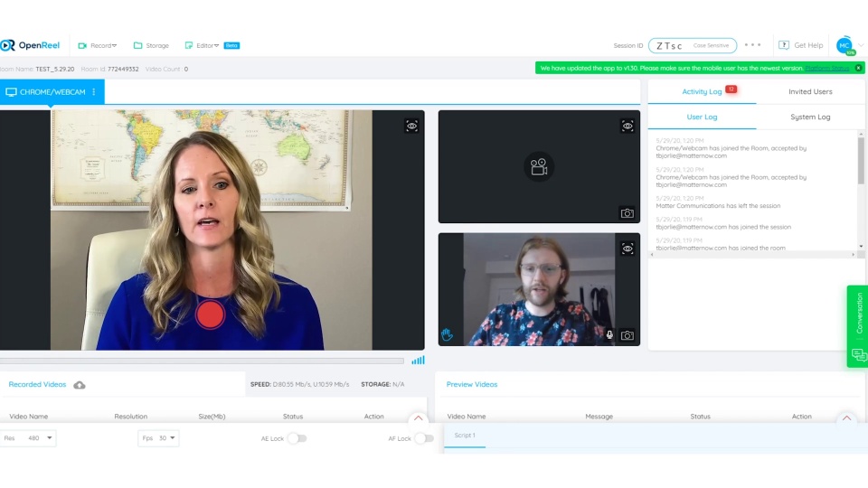Open the Res 480 resolution dropdown
Screen dimensions: 868x488
click(x=28, y=438)
